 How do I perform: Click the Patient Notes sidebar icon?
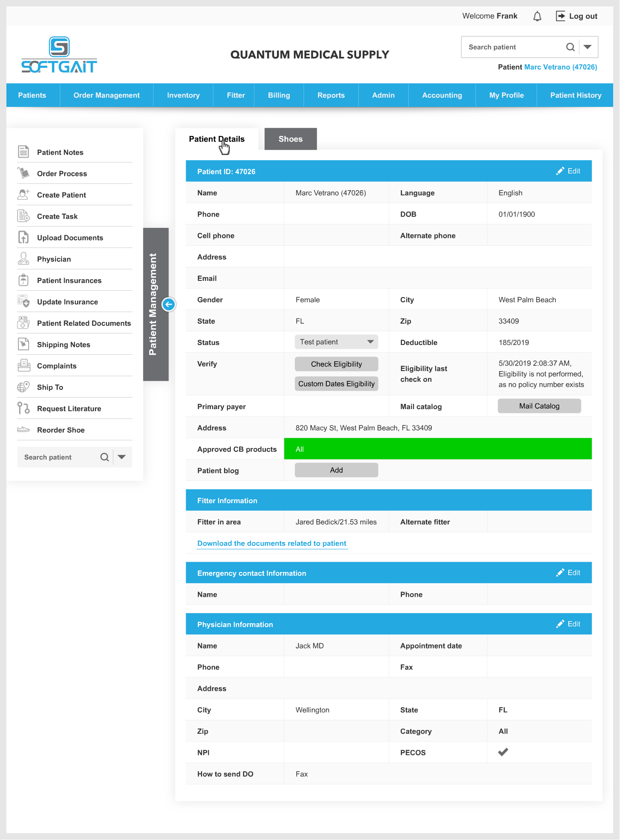click(x=24, y=152)
